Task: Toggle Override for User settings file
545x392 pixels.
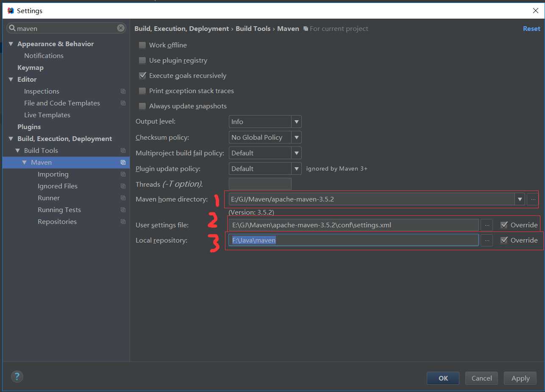Action: click(504, 225)
